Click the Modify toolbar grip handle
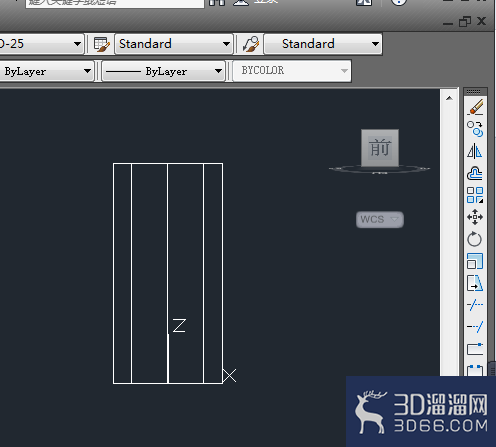Screen dimensions: 496x447 (475, 92)
